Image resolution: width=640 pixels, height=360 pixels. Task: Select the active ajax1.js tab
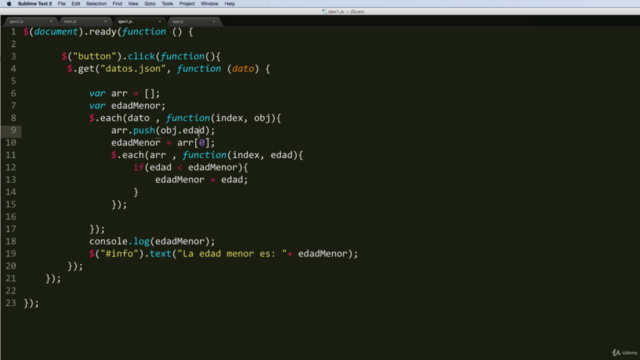click(x=138, y=21)
